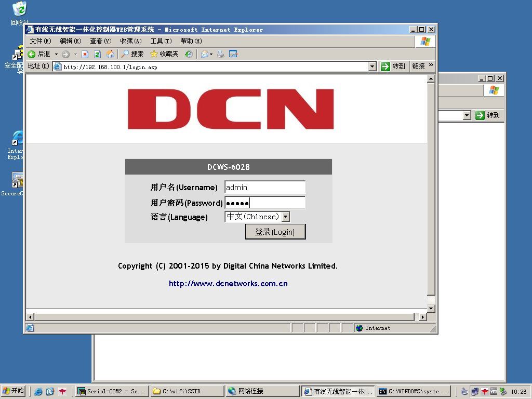The image size is (532, 399).
Task: Click the Username input field
Action: [x=264, y=187]
